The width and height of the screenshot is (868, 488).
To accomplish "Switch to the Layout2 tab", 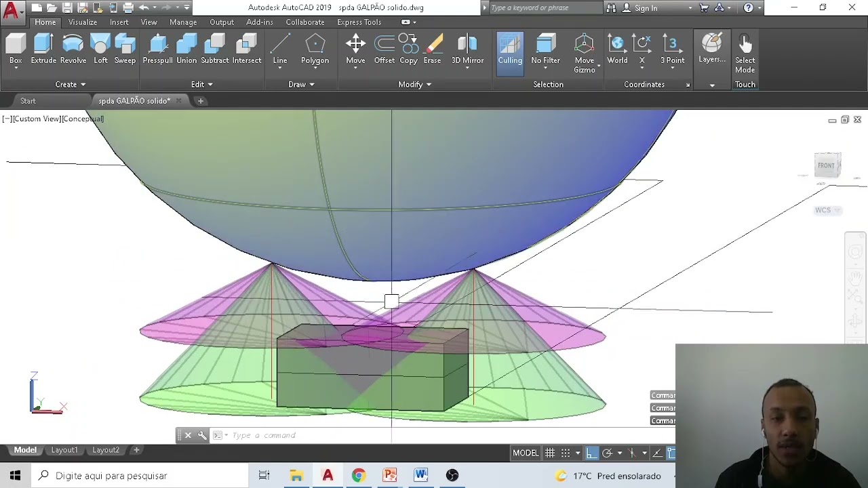I will pyautogui.click(x=106, y=450).
